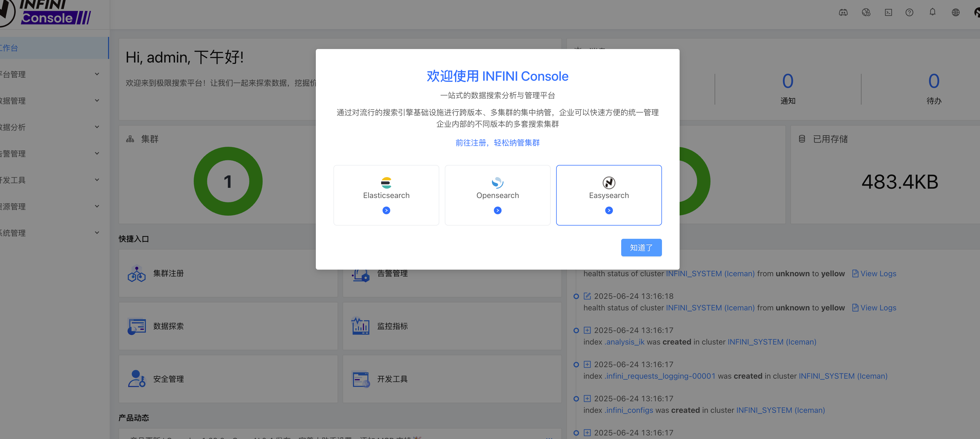Click the Easysearch logo icon

tap(609, 182)
